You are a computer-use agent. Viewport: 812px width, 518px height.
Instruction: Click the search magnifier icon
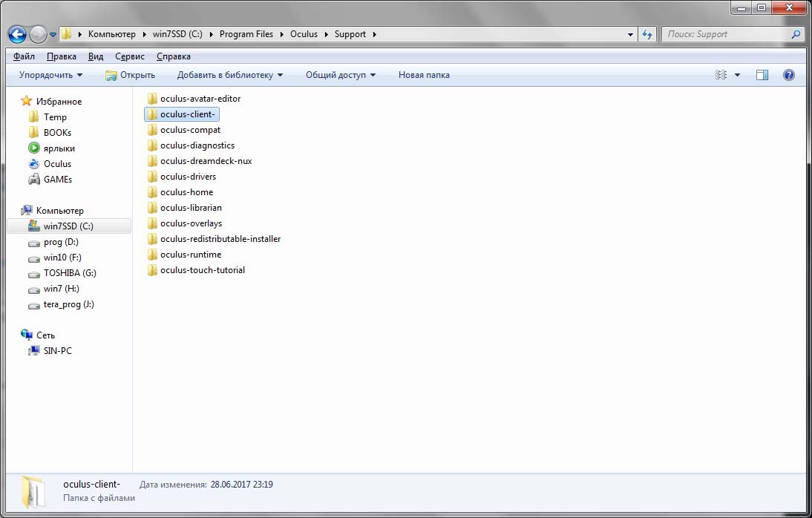pos(796,34)
